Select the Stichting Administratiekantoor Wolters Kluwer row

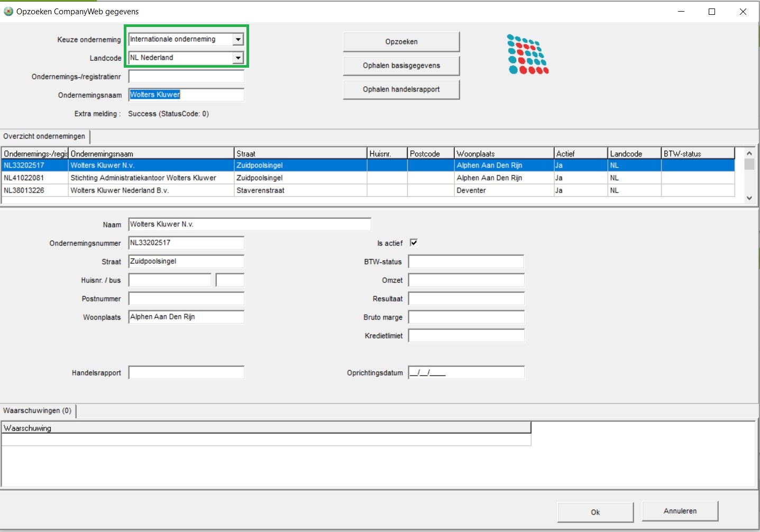click(x=143, y=178)
